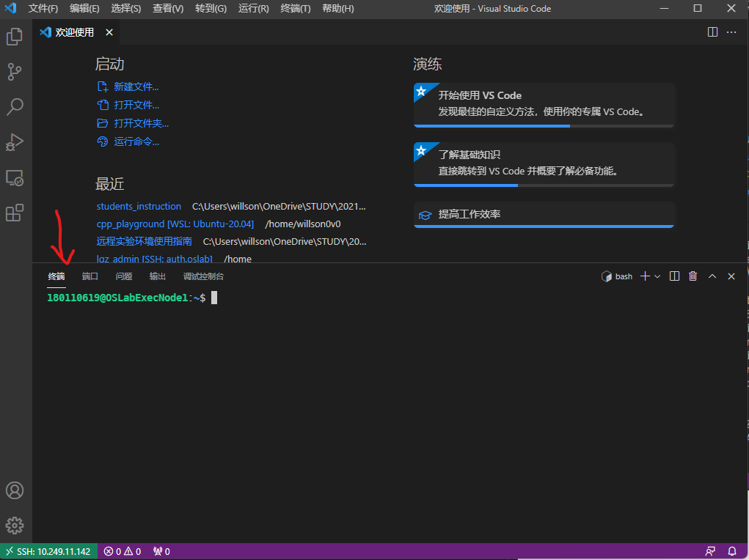
Task: Open the Manage gear icon
Action: pyautogui.click(x=15, y=525)
